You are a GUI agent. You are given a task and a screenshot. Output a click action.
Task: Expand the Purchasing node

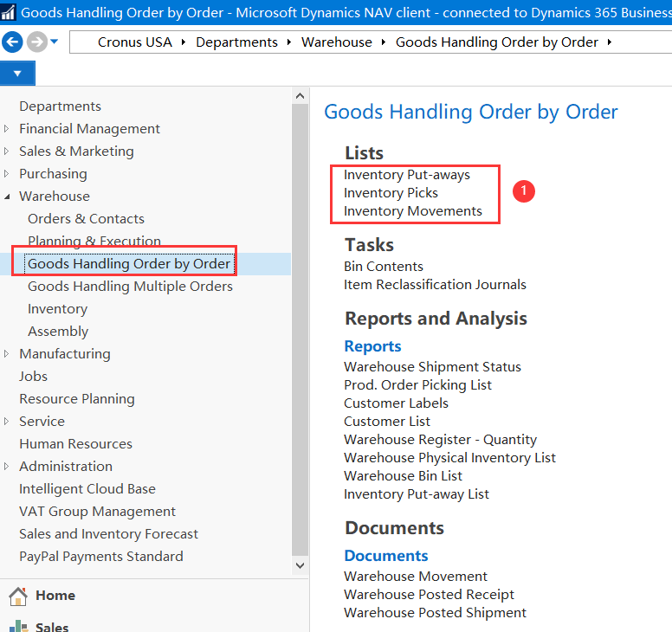tap(6, 173)
